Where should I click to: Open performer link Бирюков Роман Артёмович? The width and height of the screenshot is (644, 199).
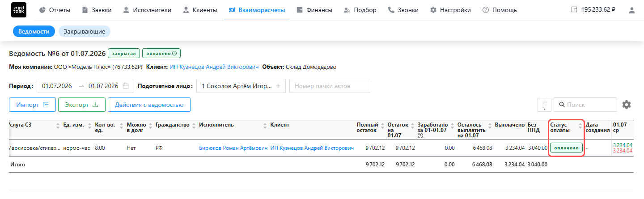tap(233, 148)
